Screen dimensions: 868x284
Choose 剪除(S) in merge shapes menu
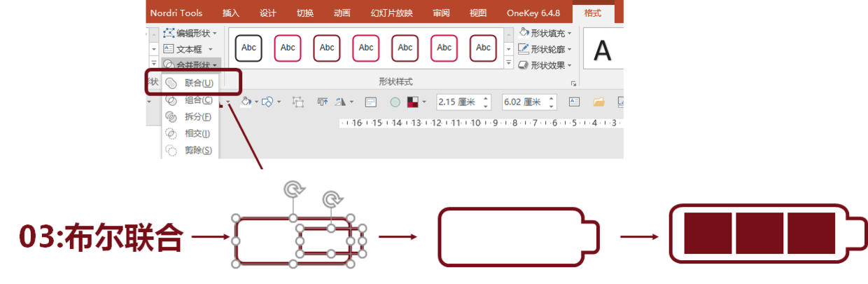tap(190, 150)
